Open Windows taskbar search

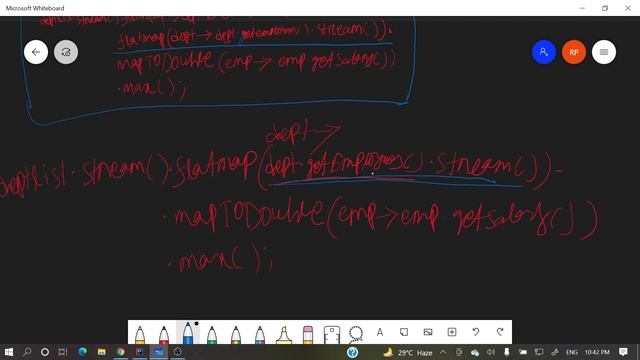27,352
